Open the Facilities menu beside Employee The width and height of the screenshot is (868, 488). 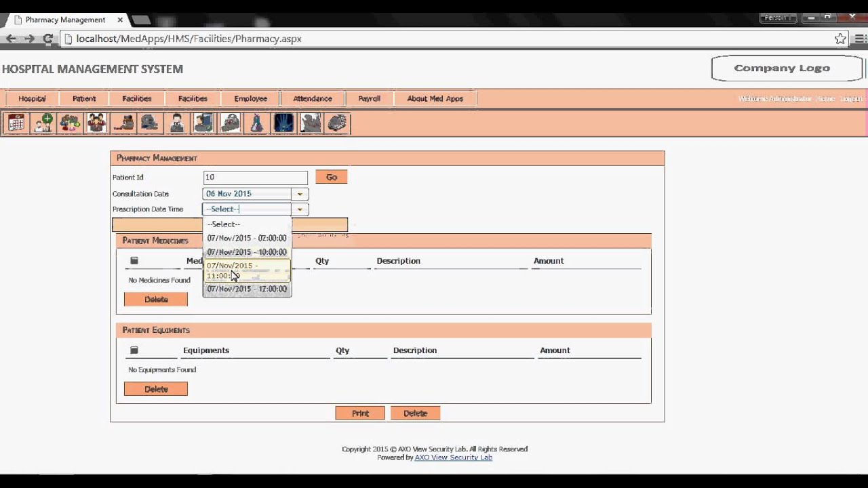tap(193, 98)
